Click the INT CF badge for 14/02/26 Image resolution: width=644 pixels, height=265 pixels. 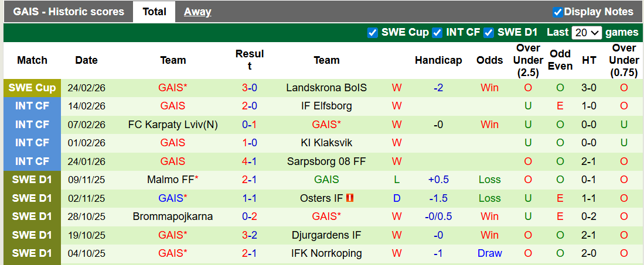click(x=32, y=106)
